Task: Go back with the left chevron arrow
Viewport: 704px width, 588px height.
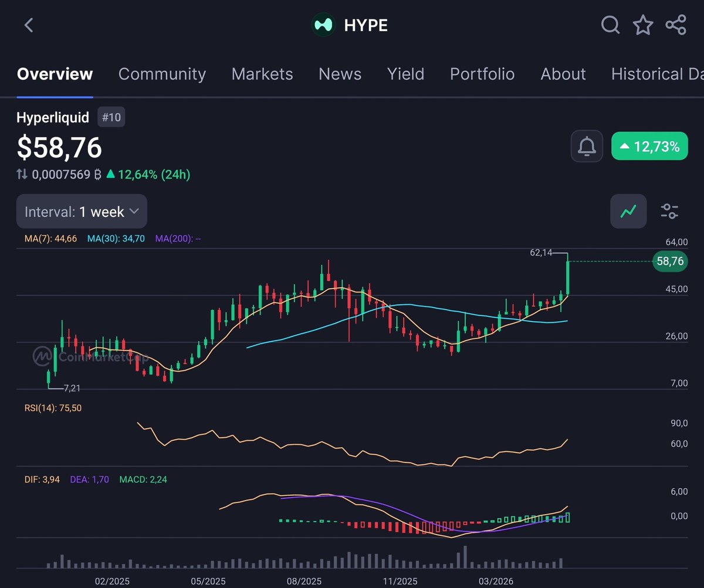Action: (29, 25)
